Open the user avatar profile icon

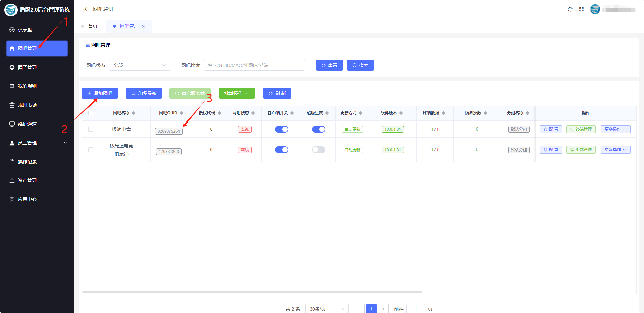[595, 9]
